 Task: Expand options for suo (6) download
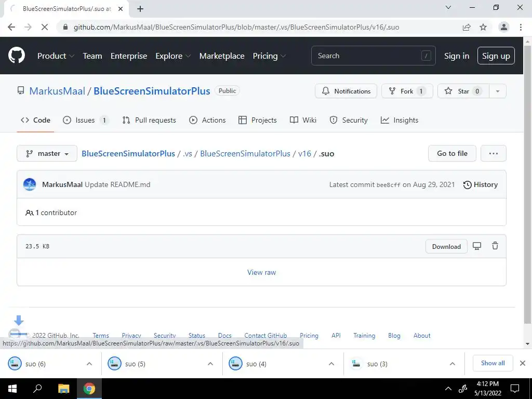pyautogui.click(x=89, y=364)
